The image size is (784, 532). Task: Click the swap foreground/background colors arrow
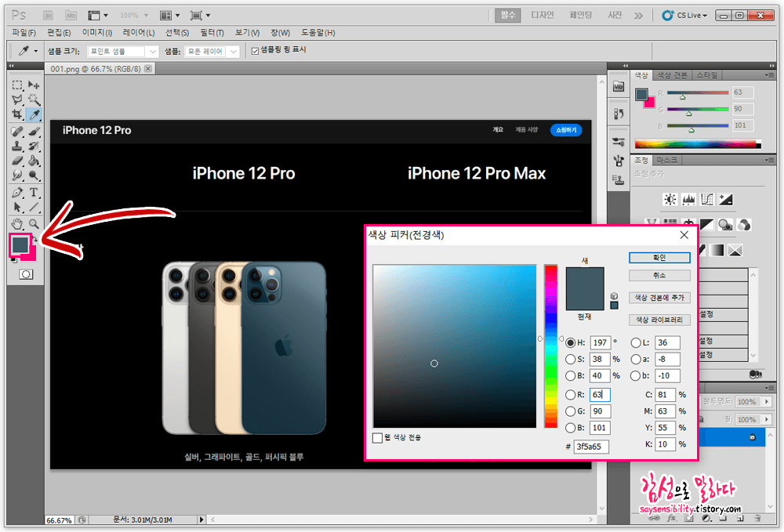34,241
